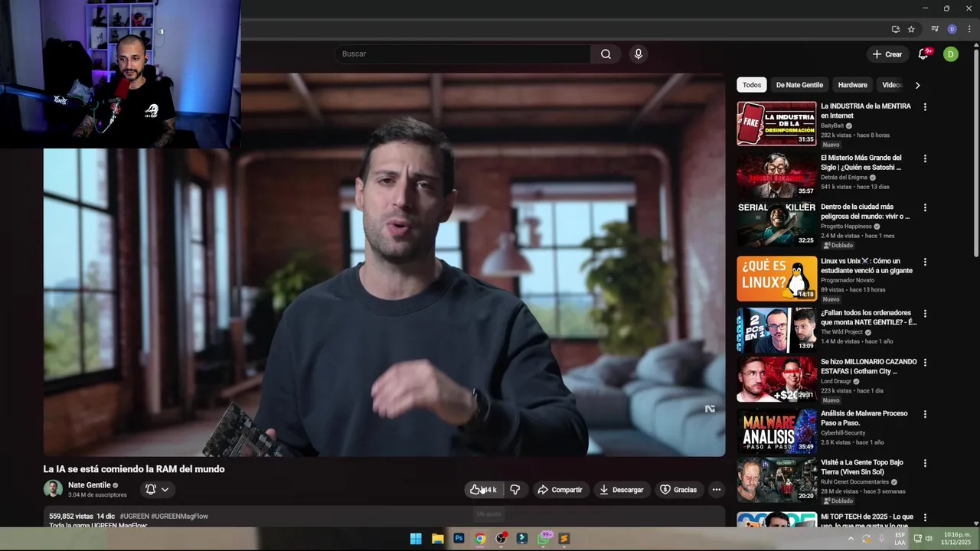Click the Gracias button
The height and width of the screenshot is (551, 980).
pos(678,490)
